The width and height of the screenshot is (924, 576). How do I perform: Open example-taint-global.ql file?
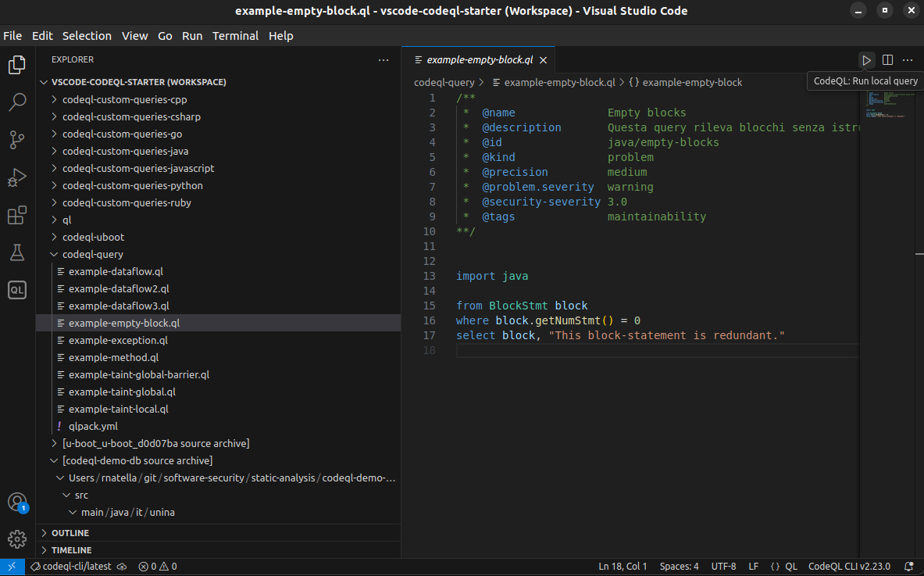click(219, 392)
